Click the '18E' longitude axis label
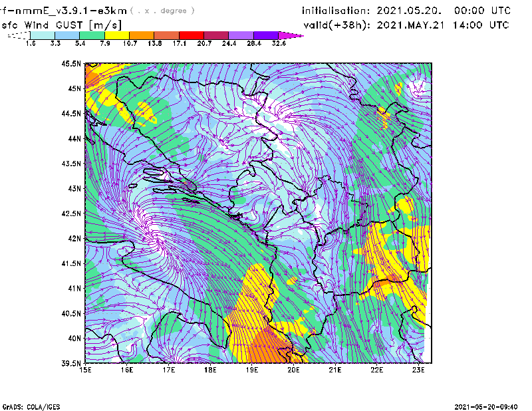 click(210, 370)
